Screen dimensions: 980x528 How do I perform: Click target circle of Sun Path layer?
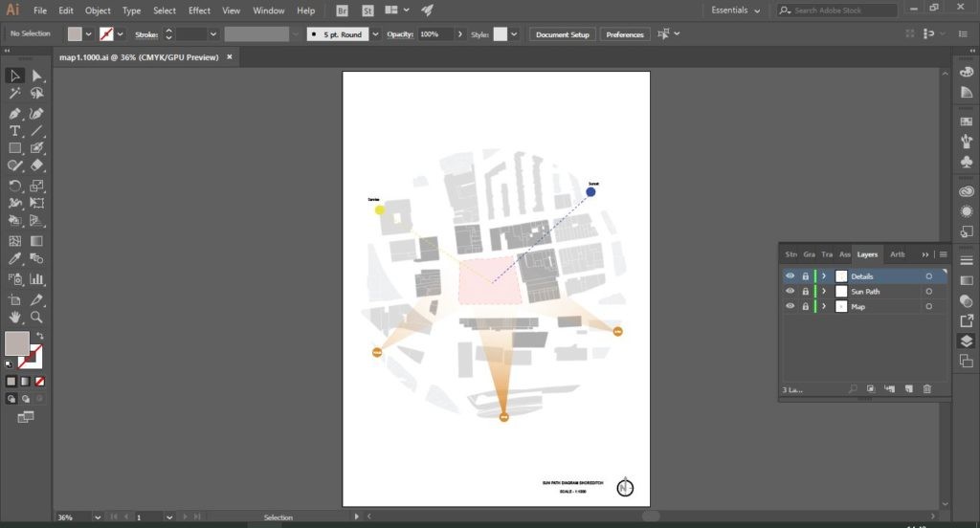click(x=928, y=291)
